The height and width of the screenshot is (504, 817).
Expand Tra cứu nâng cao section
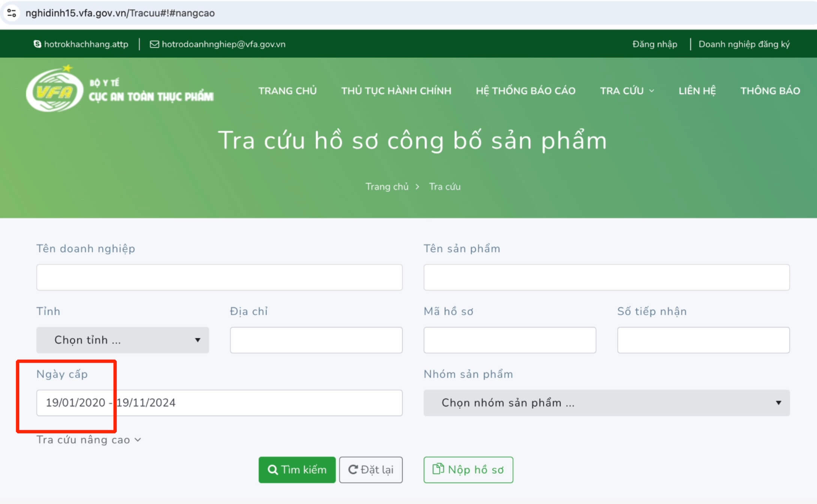[88, 440]
